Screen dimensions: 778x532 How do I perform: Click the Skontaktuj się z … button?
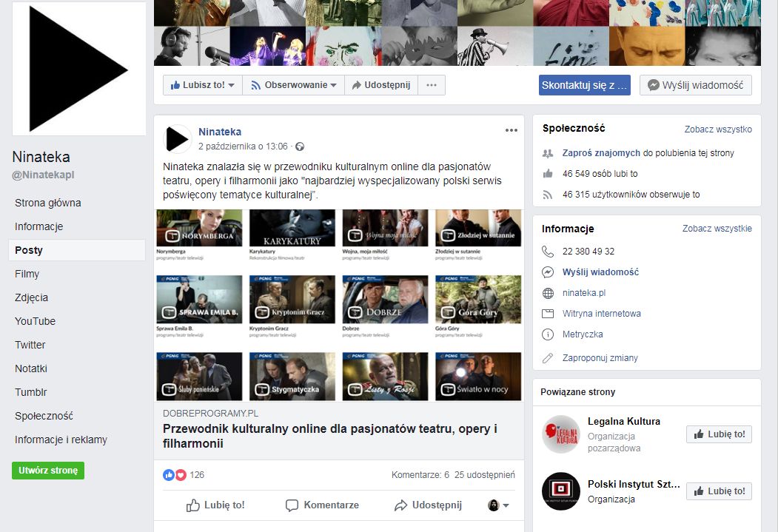[x=585, y=85]
